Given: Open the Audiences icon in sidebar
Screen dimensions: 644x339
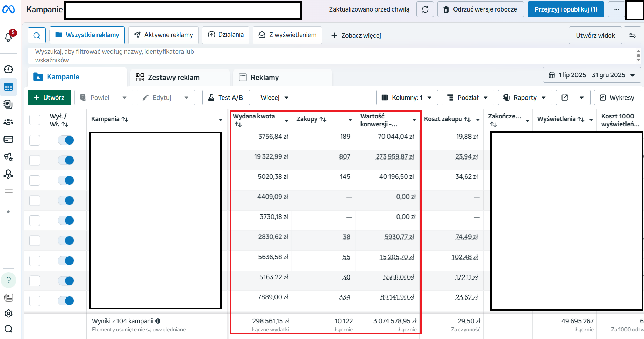Looking at the screenshot, I should 8,122.
